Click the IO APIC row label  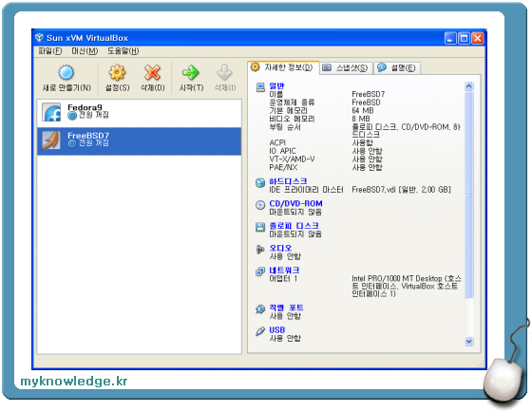[x=283, y=151]
